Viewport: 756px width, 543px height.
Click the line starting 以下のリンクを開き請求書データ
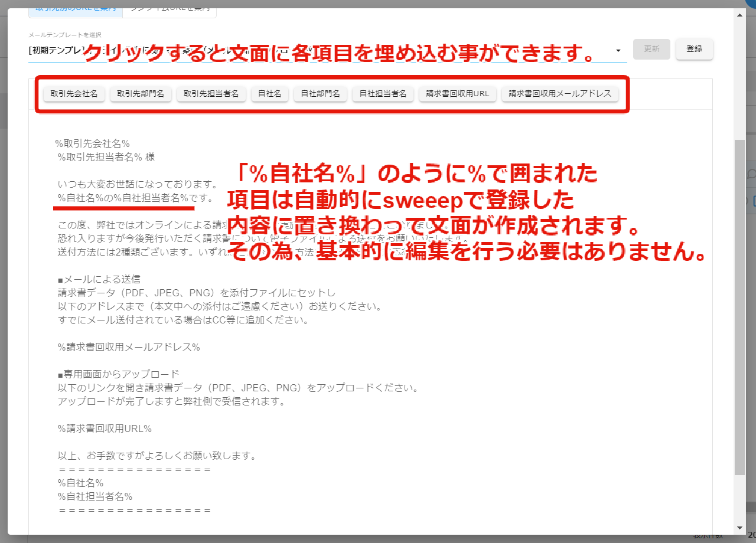238,388
